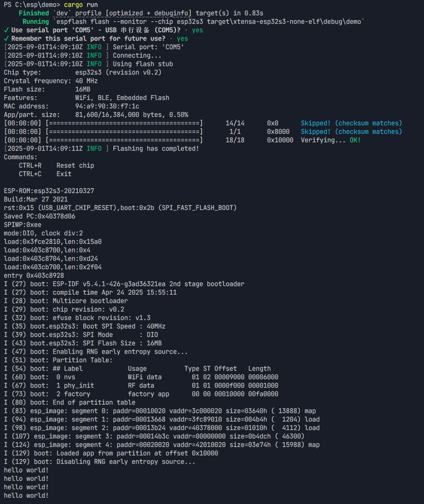Screen dimensions: 424x504
Task: Click the green 'Finished' status word
Action: 34,13
